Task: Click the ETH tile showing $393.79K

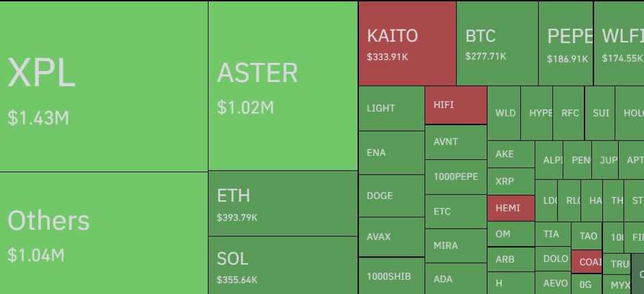Action: 282,203
